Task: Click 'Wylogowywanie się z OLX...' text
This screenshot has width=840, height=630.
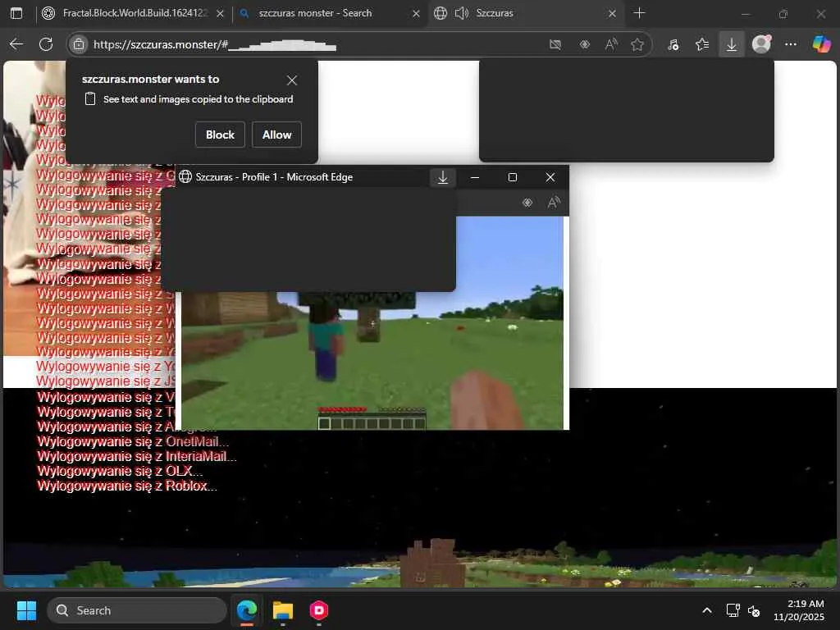Action: click(x=120, y=472)
